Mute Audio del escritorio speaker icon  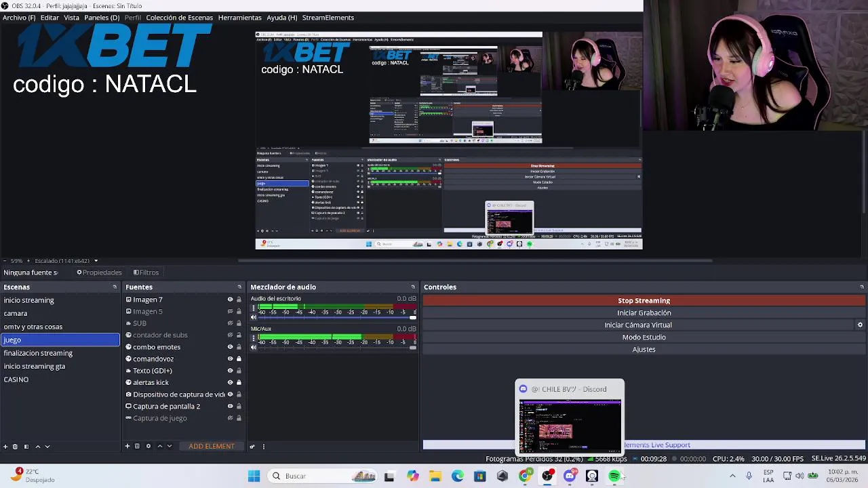[254, 317]
